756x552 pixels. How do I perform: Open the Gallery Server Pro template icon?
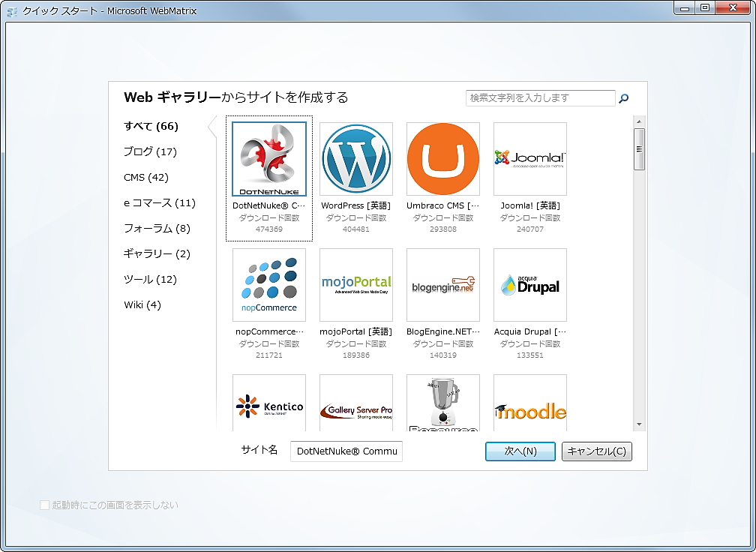(355, 403)
